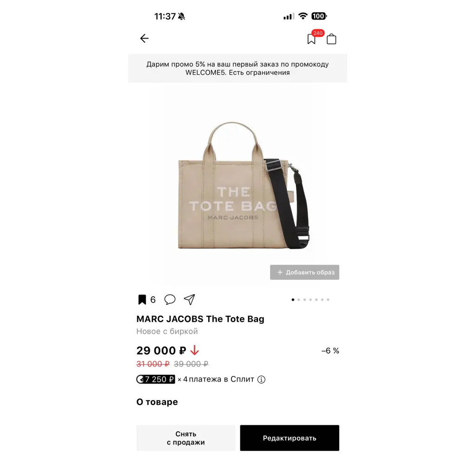
Task: Open MARC JACOBS The Tote Bag title
Action: (200, 319)
